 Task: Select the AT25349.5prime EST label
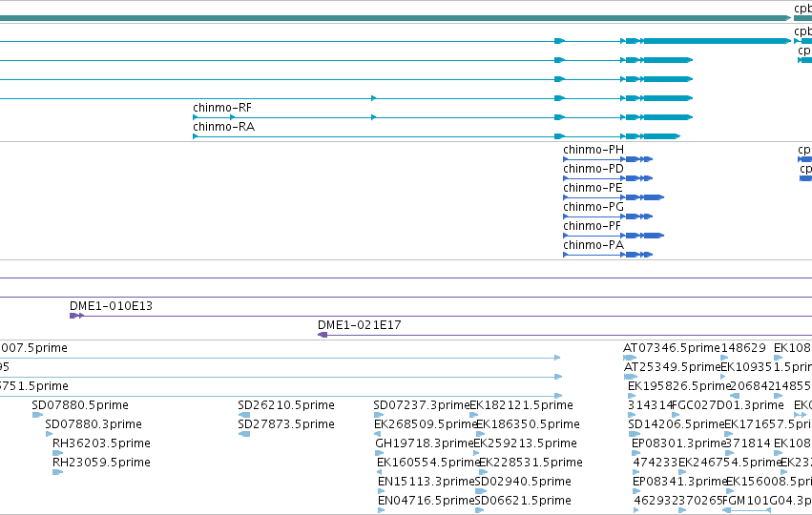[673, 367]
